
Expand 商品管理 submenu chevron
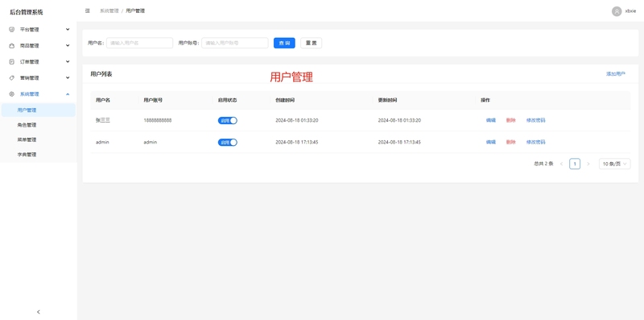(68, 46)
